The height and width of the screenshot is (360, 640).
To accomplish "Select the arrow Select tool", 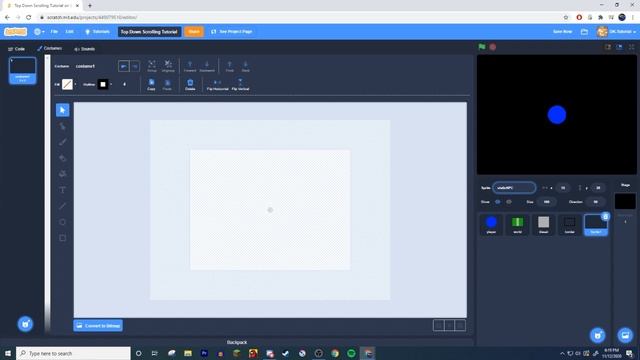I will pyautogui.click(x=62, y=110).
